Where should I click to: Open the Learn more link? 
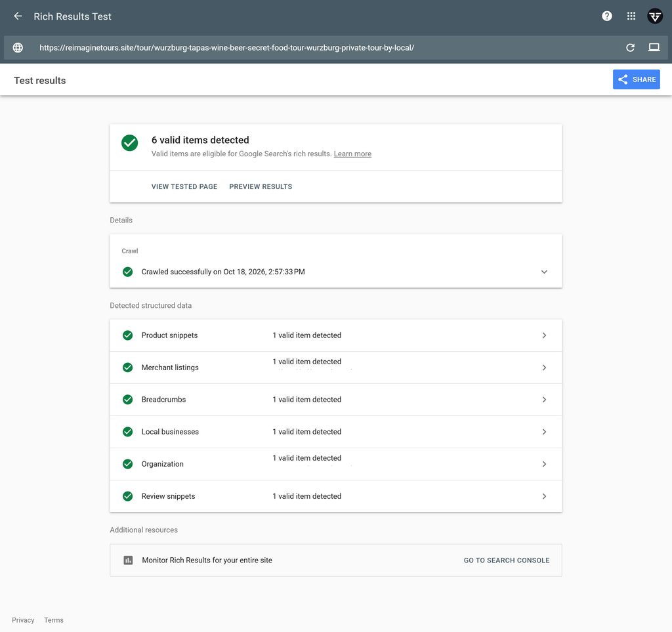[352, 154]
